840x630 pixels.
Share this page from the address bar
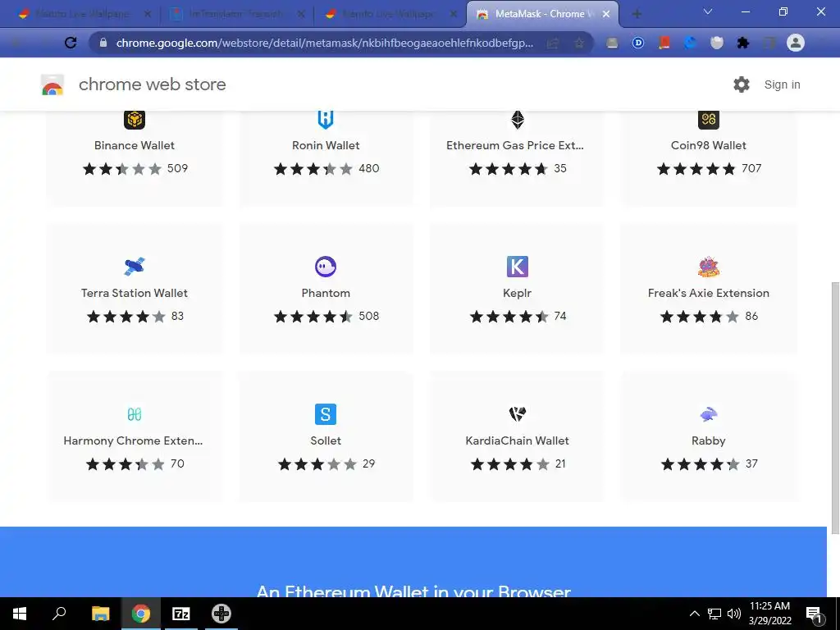click(553, 43)
